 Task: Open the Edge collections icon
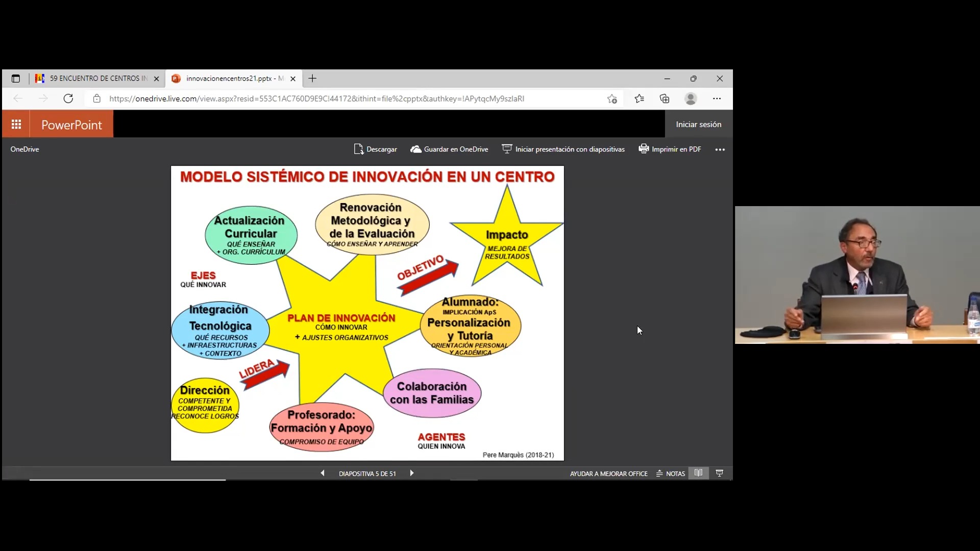(665, 99)
